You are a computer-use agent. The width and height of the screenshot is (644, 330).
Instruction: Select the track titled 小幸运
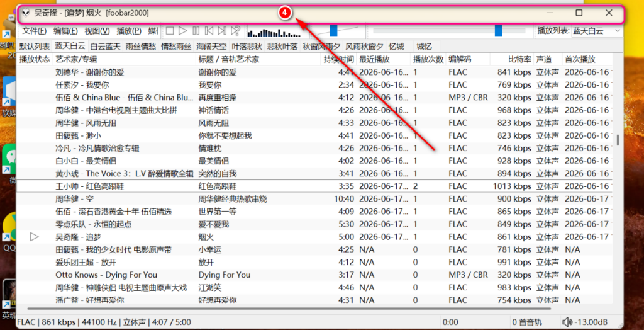tap(315, 250)
